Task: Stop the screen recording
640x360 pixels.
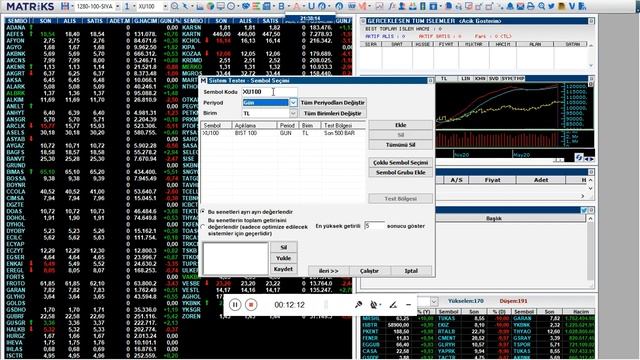Action: tap(251, 305)
